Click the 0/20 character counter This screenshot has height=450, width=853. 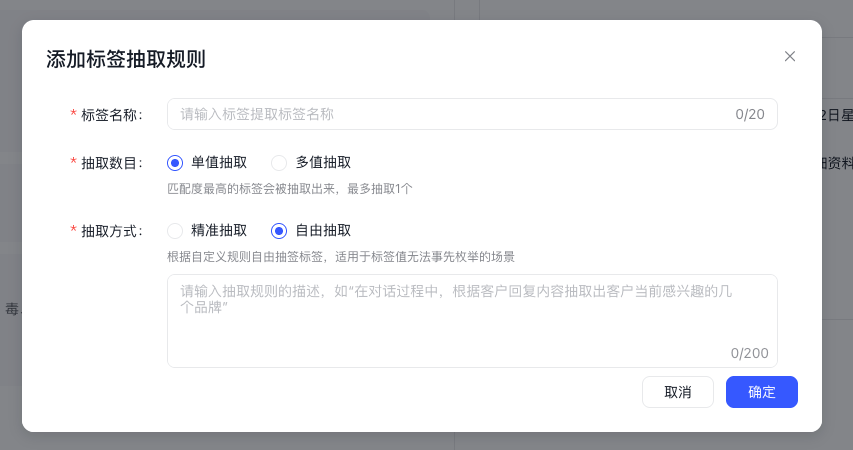point(750,114)
